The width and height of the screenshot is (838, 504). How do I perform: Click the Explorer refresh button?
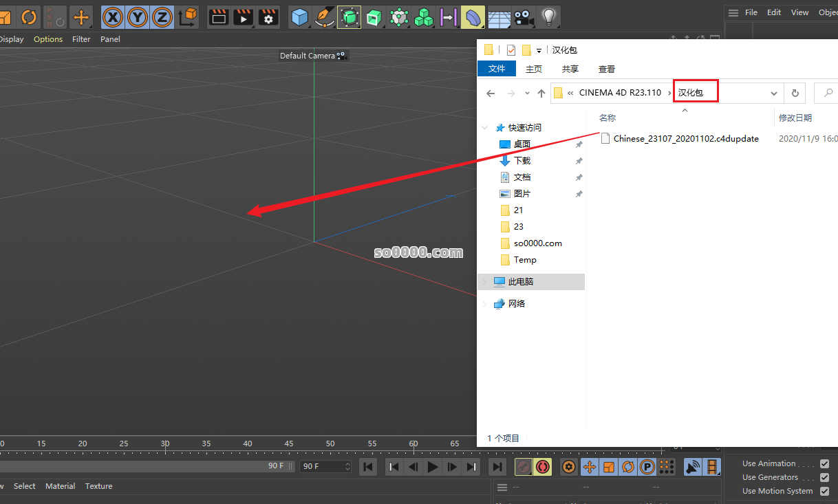click(x=795, y=93)
